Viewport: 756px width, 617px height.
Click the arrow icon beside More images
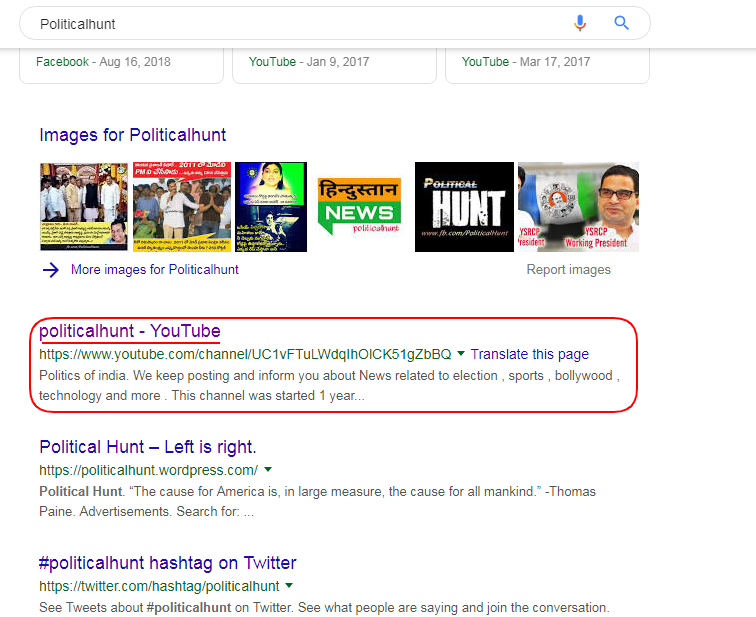coord(51,270)
